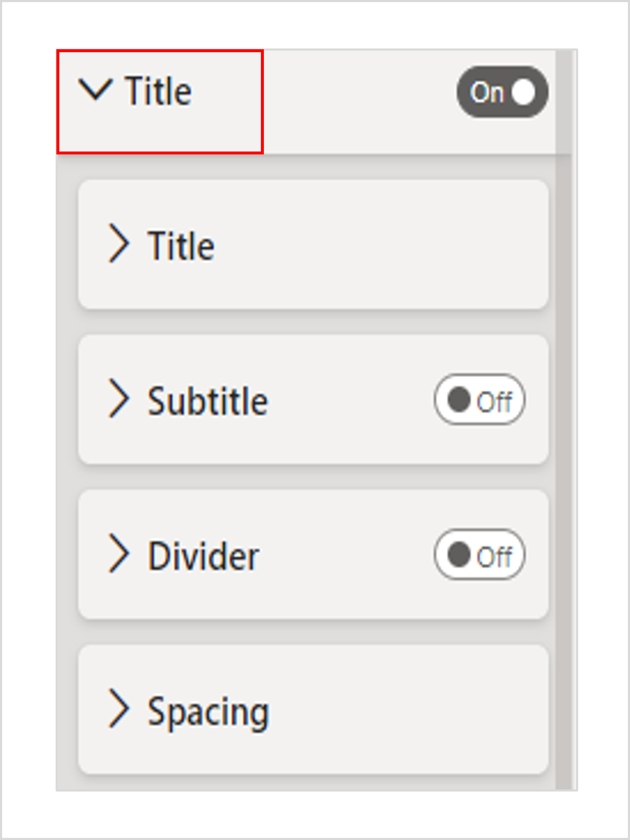Expand the Spacing card chevron
The width and height of the screenshot is (630, 840).
(x=118, y=708)
